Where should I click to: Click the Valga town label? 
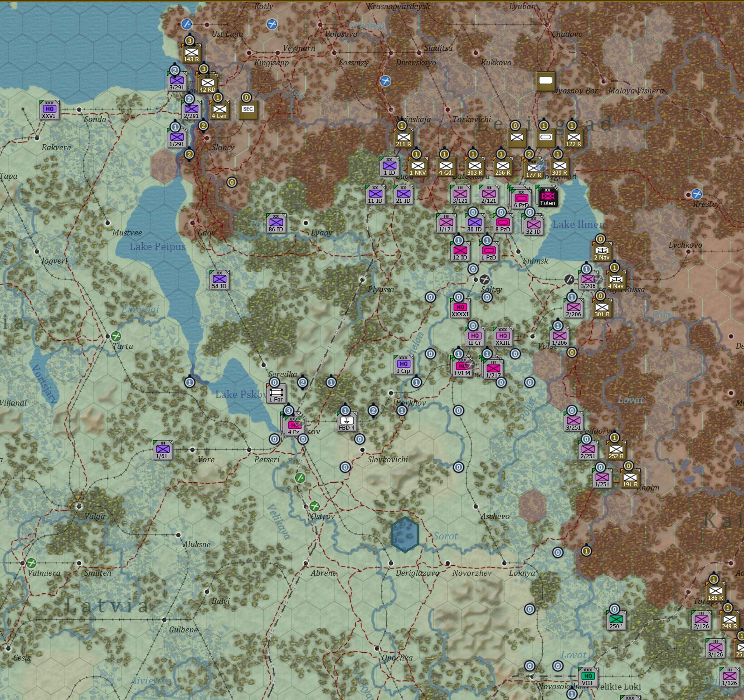tap(95, 516)
